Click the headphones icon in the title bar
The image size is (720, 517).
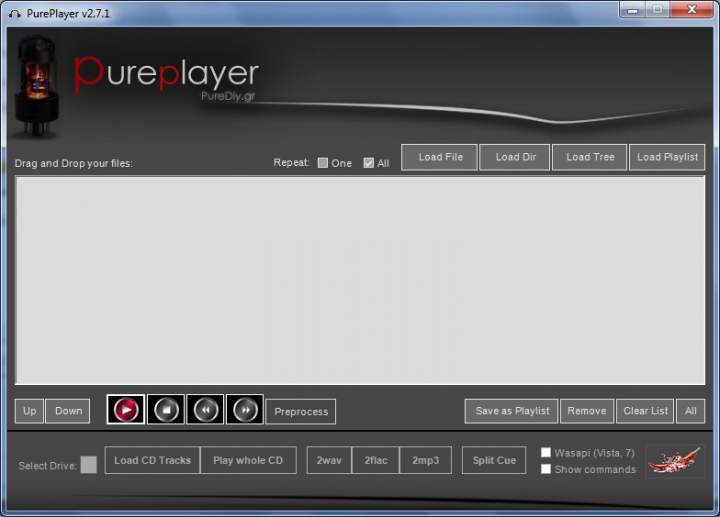15,14
